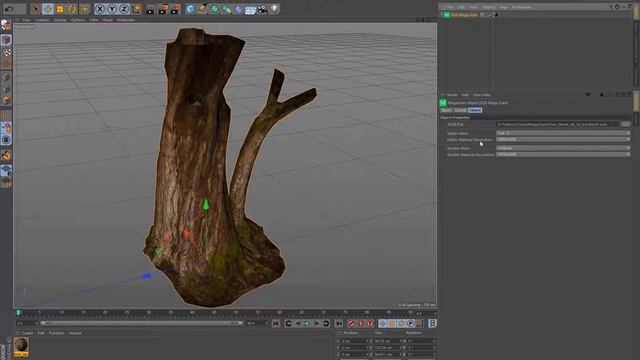Open viewport Display menu

pyautogui.click(x=60, y=20)
